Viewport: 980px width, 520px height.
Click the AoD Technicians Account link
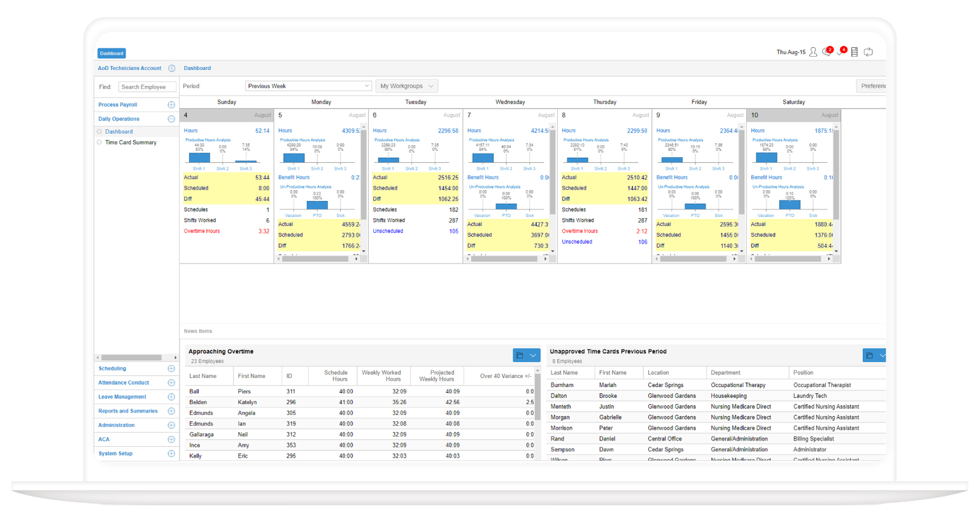[129, 68]
